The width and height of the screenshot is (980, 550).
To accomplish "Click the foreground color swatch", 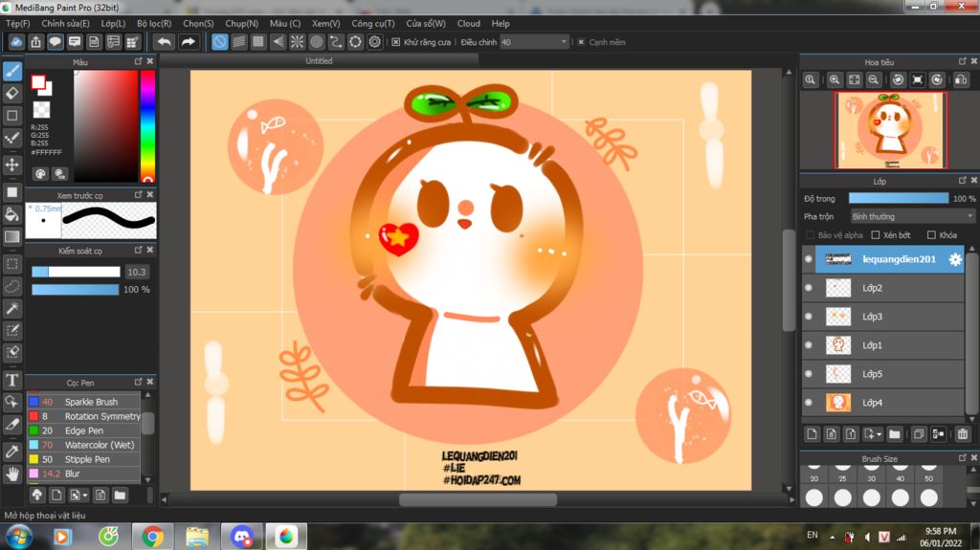I will pyautogui.click(x=38, y=82).
